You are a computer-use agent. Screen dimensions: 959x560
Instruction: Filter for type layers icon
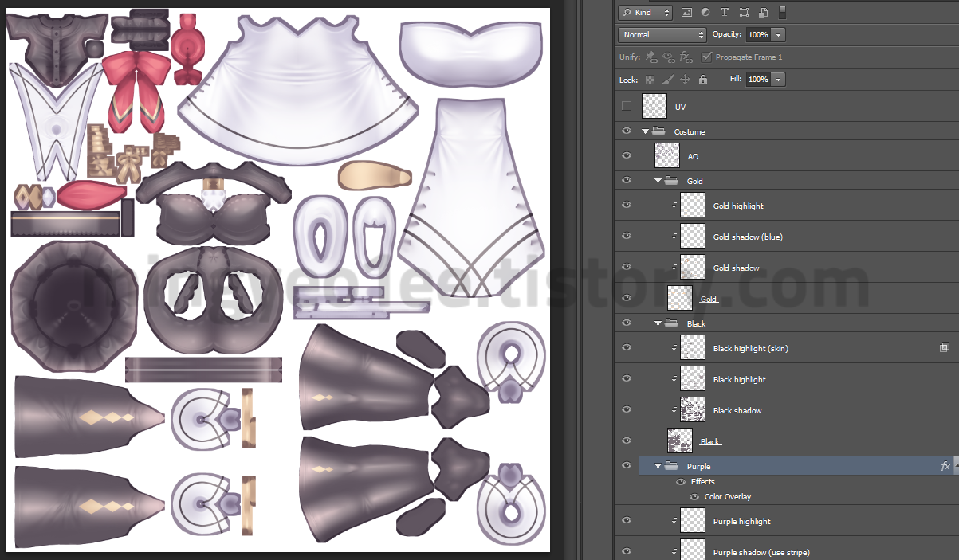(725, 12)
